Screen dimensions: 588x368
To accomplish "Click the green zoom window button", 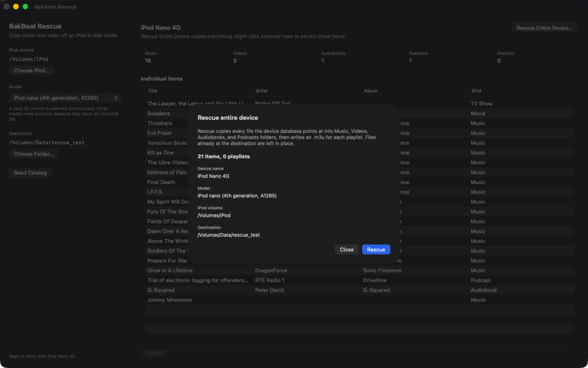I will point(25,7).
